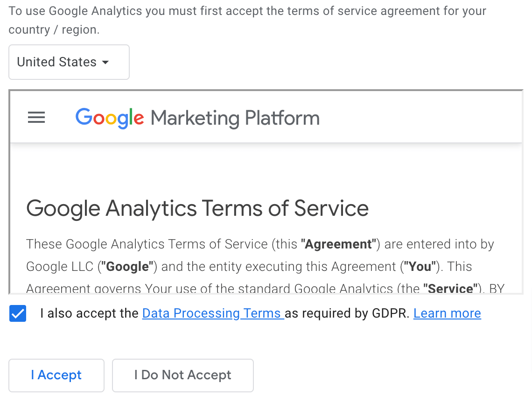Screen dimensions: 532x397
Task: Click the I Accept button
Action: click(x=56, y=375)
